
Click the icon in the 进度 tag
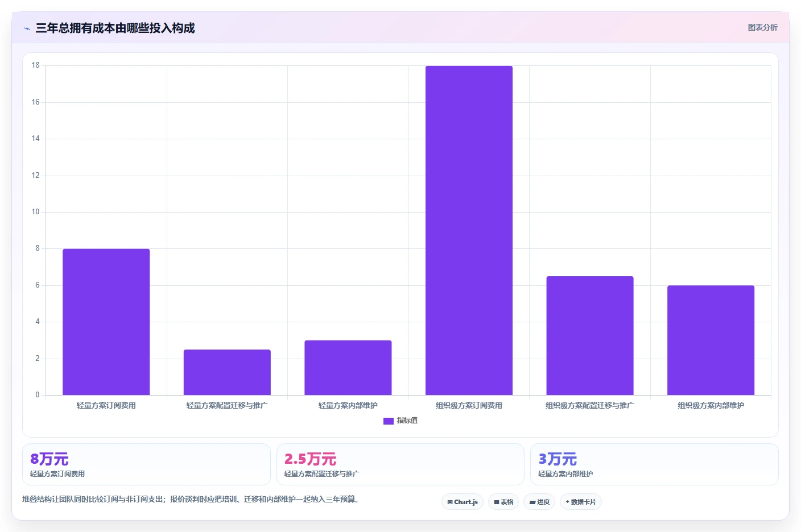(532, 502)
